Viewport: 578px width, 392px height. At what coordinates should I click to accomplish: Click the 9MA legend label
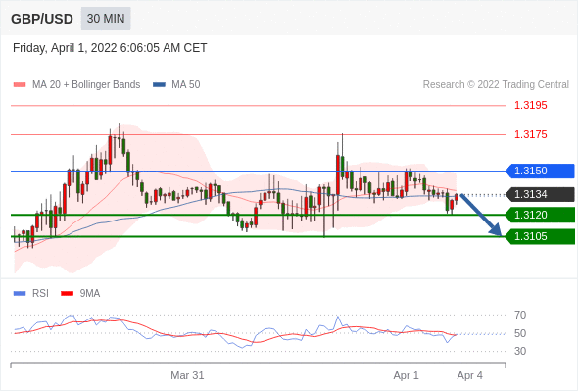tap(90, 294)
